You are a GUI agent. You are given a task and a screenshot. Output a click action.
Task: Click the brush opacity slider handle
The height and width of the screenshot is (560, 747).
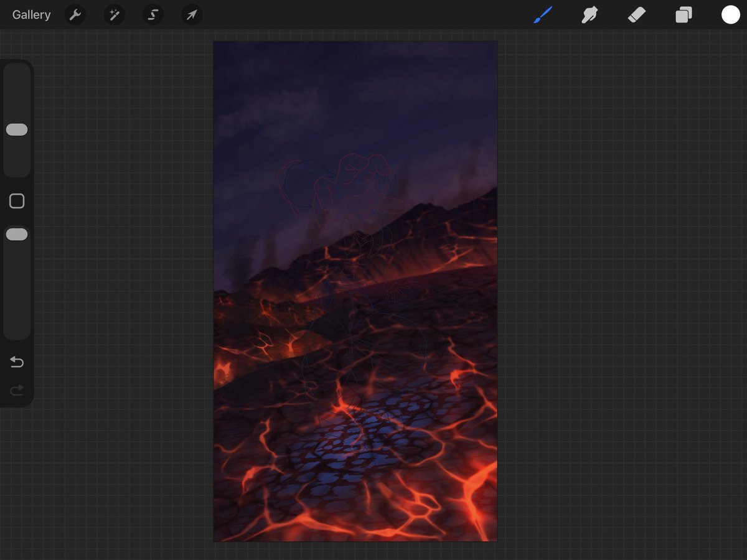click(17, 235)
